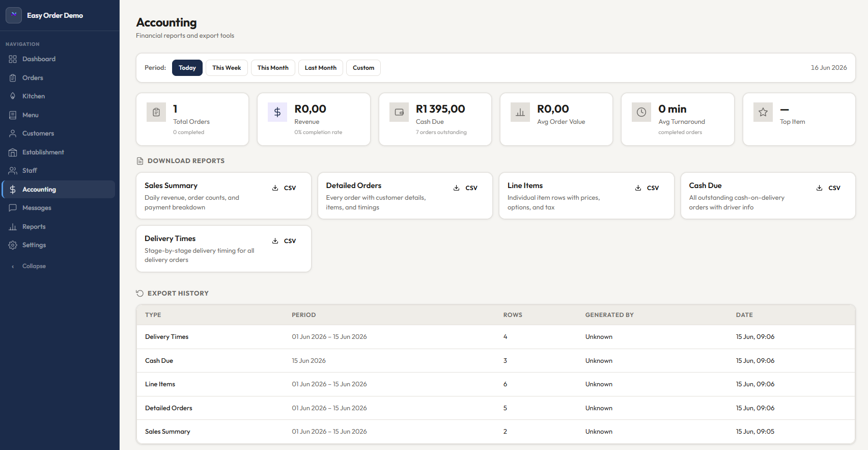868x450 pixels.
Task: Click the Easy Order Demo logo icon
Action: [x=14, y=15]
